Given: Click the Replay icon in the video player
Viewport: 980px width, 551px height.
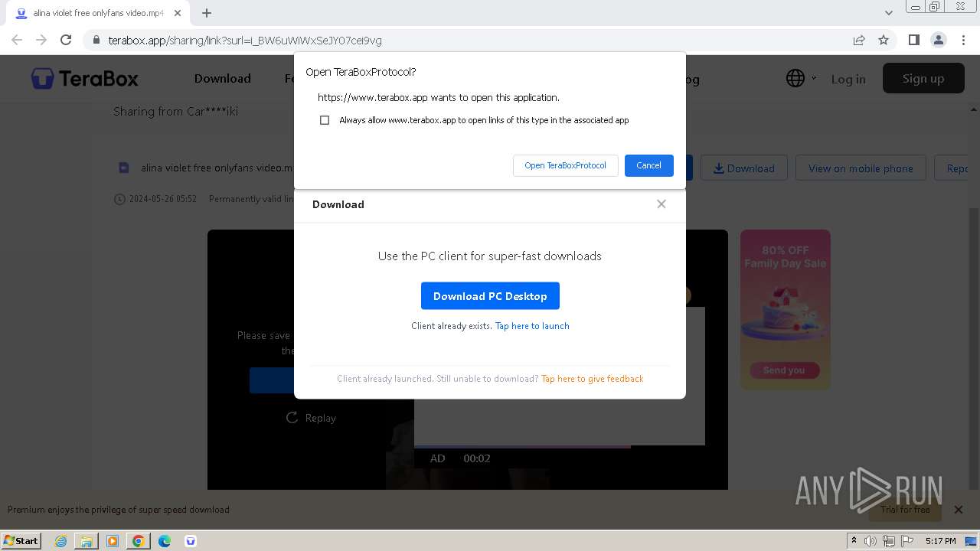Looking at the screenshot, I should (292, 418).
